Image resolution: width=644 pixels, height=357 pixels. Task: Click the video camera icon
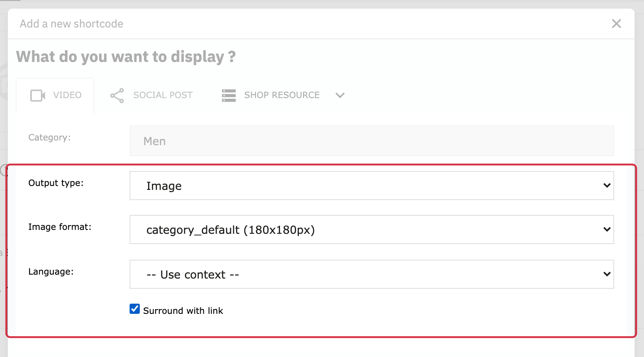click(38, 95)
